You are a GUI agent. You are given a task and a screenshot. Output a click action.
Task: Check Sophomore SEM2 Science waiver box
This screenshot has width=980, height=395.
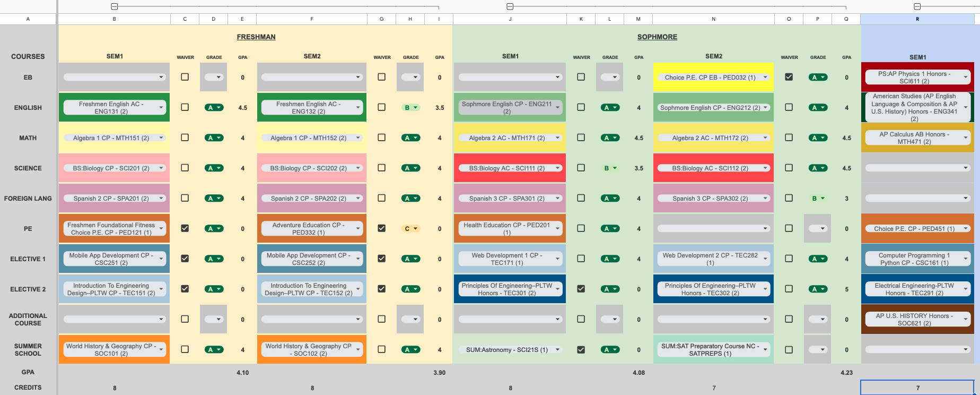coord(789,168)
